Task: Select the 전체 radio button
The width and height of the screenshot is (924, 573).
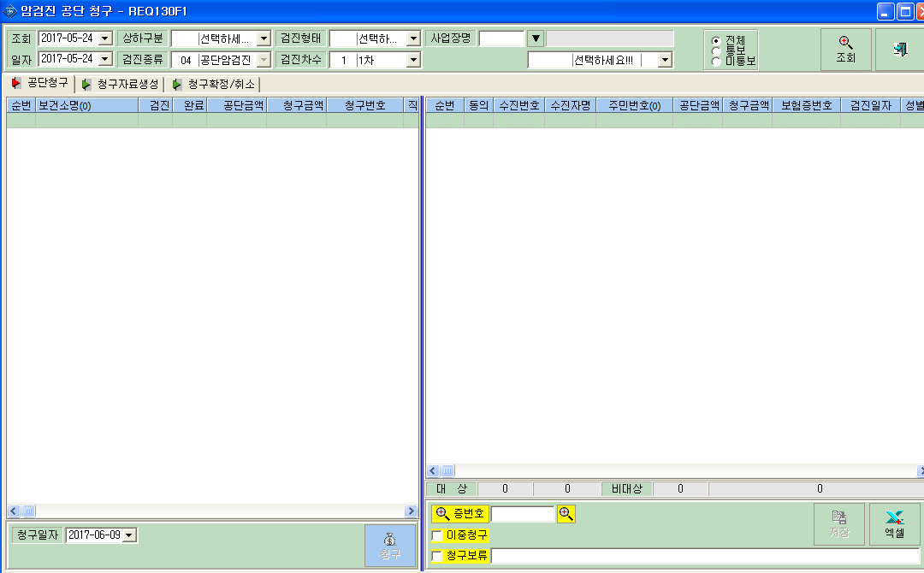Action: pyautogui.click(x=716, y=41)
